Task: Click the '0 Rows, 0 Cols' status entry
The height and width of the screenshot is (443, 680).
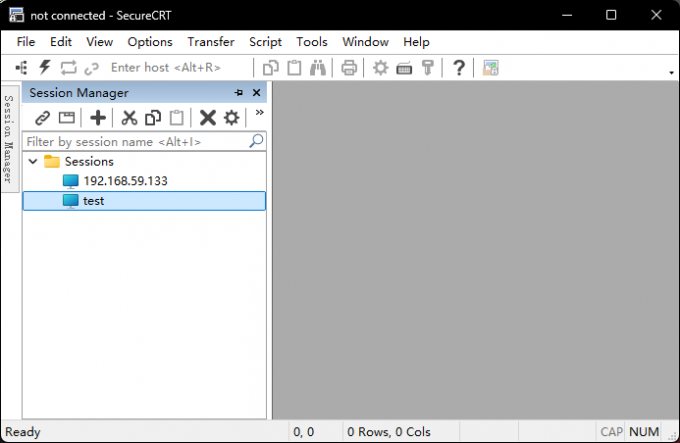Action: point(389,432)
